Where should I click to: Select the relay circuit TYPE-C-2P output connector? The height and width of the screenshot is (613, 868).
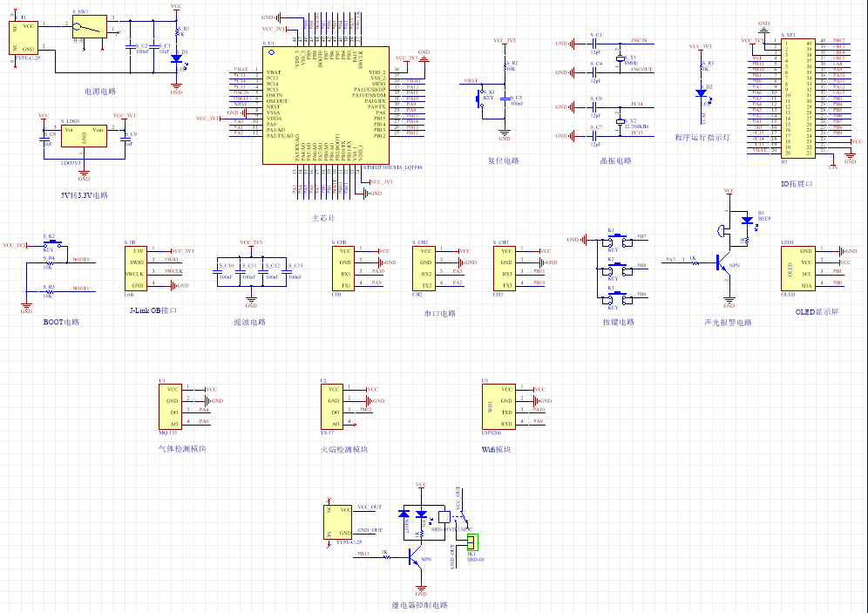[337, 521]
